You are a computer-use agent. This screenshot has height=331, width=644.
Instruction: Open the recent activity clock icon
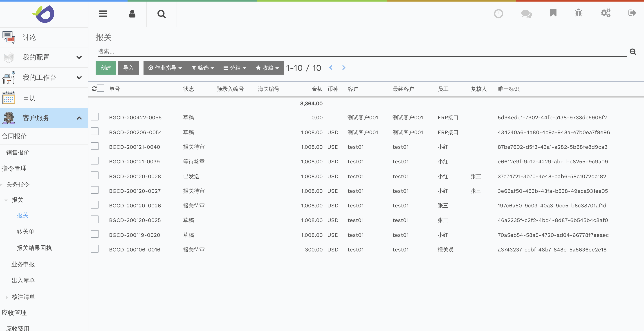[498, 14]
